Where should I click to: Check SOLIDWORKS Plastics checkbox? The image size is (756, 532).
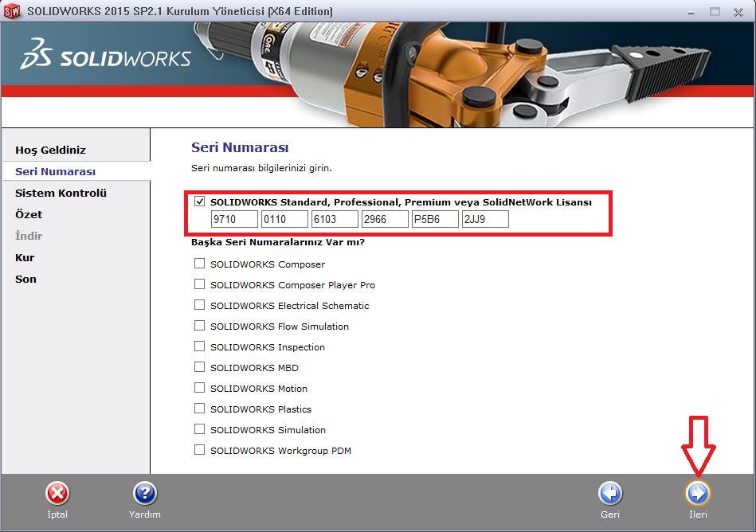click(200, 409)
